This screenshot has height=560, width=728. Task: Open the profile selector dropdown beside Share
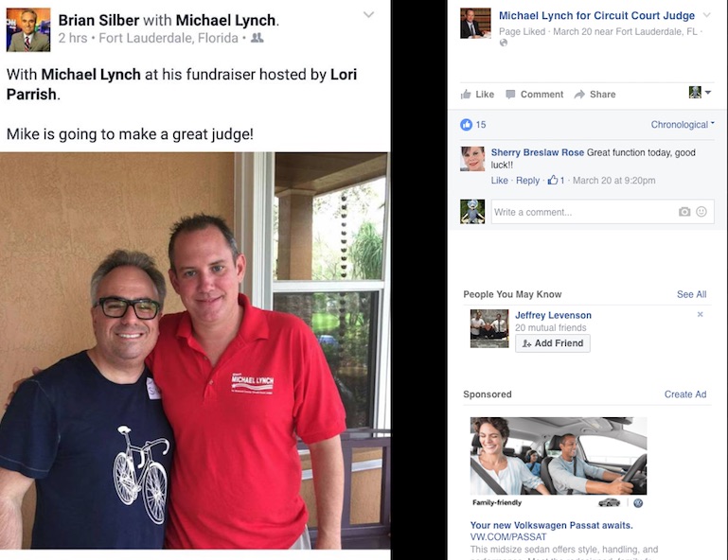coord(701,93)
